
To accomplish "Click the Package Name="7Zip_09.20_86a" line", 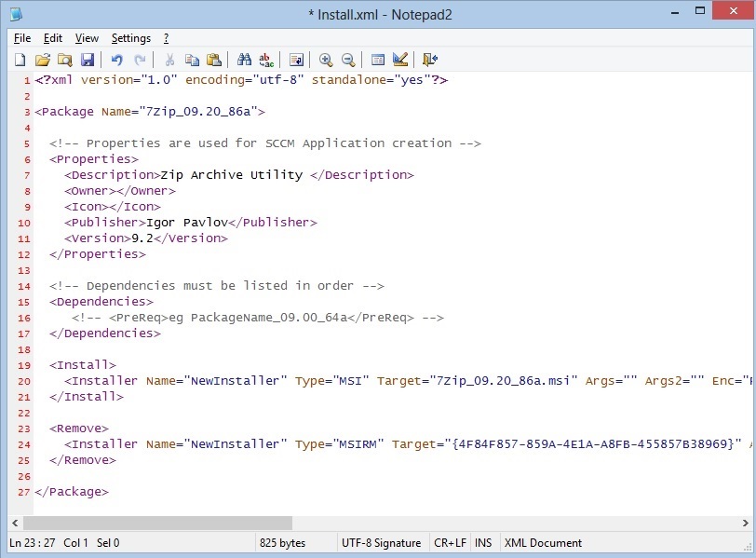I will point(150,112).
